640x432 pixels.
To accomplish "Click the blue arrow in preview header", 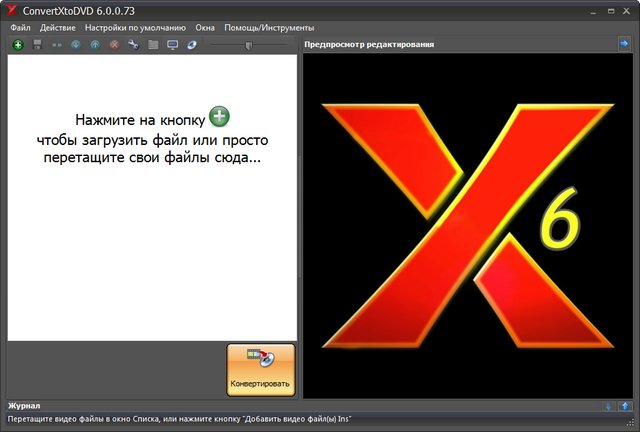I will point(624,44).
